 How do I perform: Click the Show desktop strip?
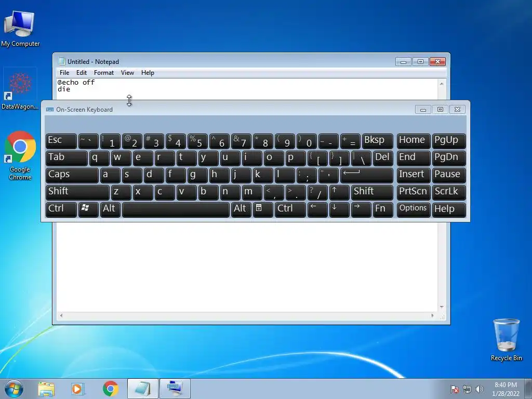tap(528, 389)
